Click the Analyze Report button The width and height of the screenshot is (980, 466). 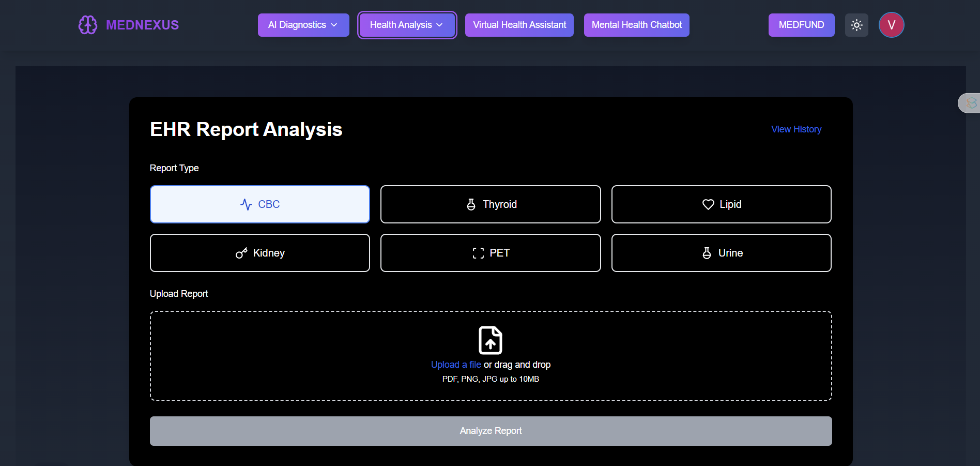coord(491,431)
